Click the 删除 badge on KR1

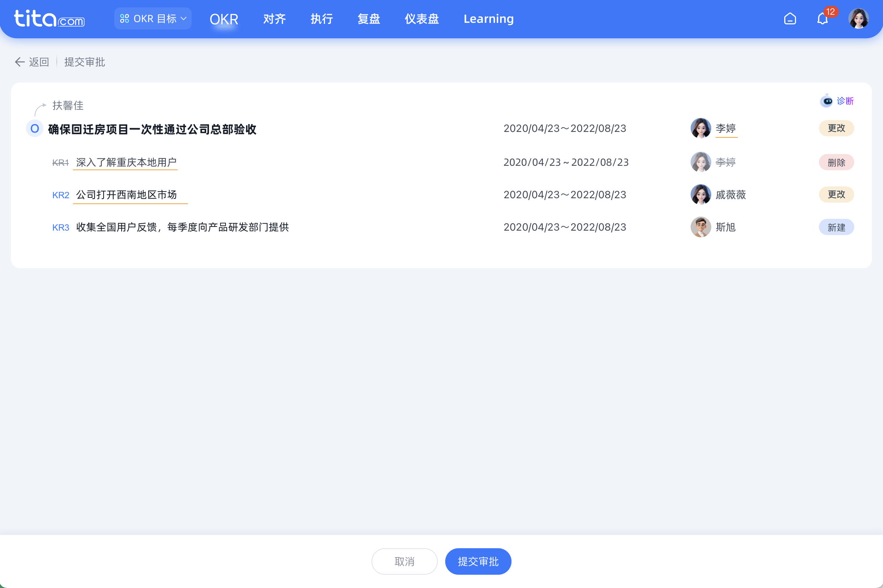(837, 162)
